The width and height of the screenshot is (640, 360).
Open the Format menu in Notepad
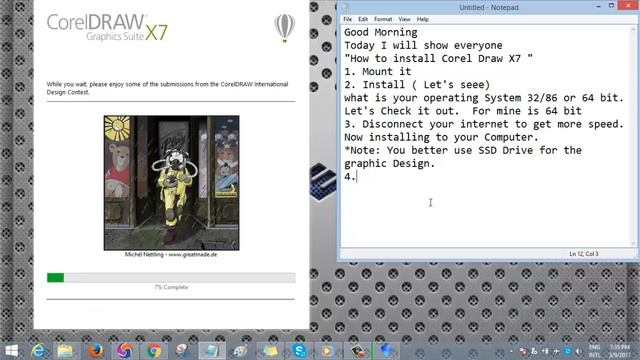tap(383, 19)
